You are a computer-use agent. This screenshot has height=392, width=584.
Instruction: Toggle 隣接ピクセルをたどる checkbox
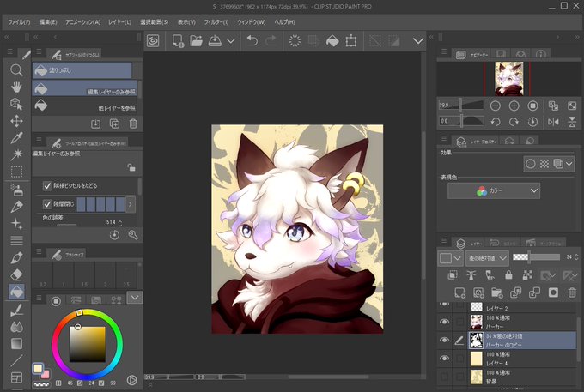pos(47,185)
